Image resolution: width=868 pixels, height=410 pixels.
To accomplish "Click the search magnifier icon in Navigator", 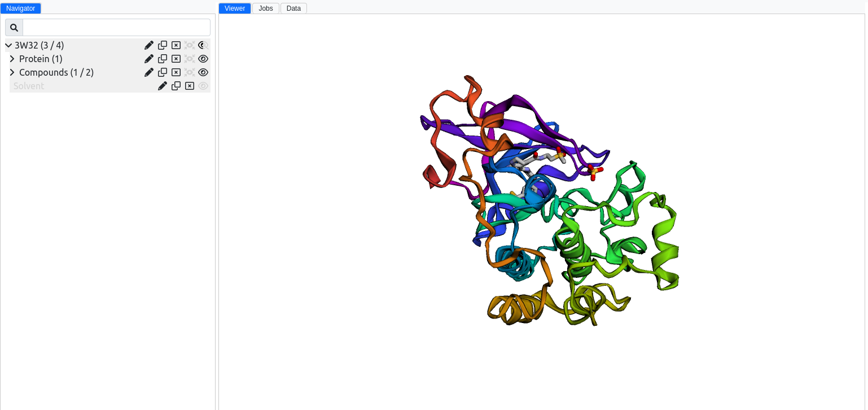I will click(14, 28).
